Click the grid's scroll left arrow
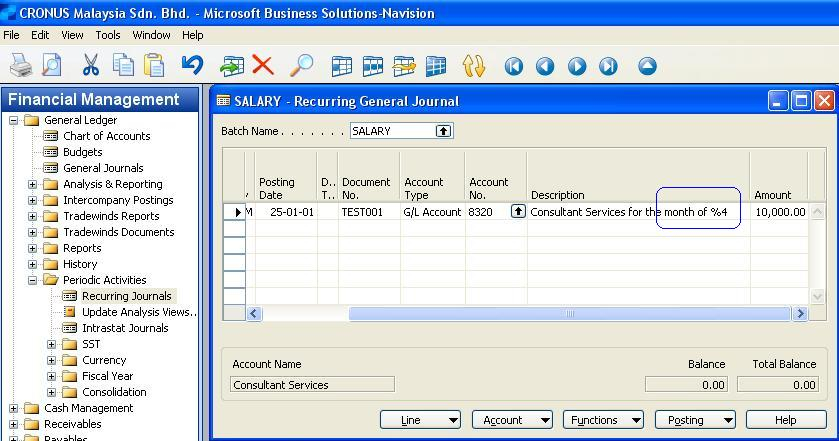Viewport: 839px width, 441px height. coord(254,314)
